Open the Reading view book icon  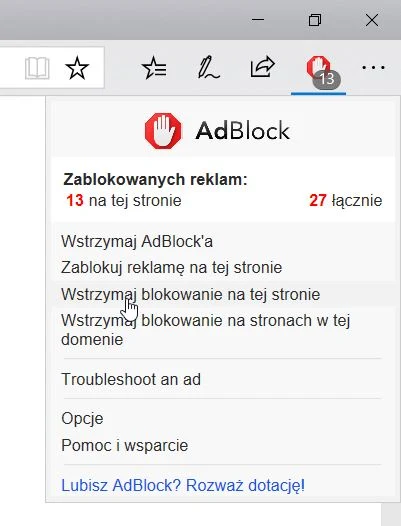pyautogui.click(x=37, y=68)
